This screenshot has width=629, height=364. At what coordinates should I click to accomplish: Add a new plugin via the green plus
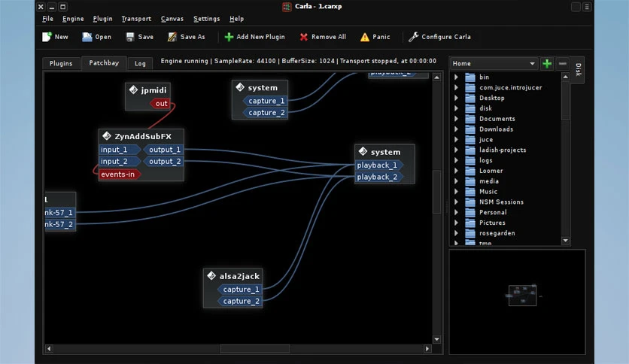click(229, 37)
